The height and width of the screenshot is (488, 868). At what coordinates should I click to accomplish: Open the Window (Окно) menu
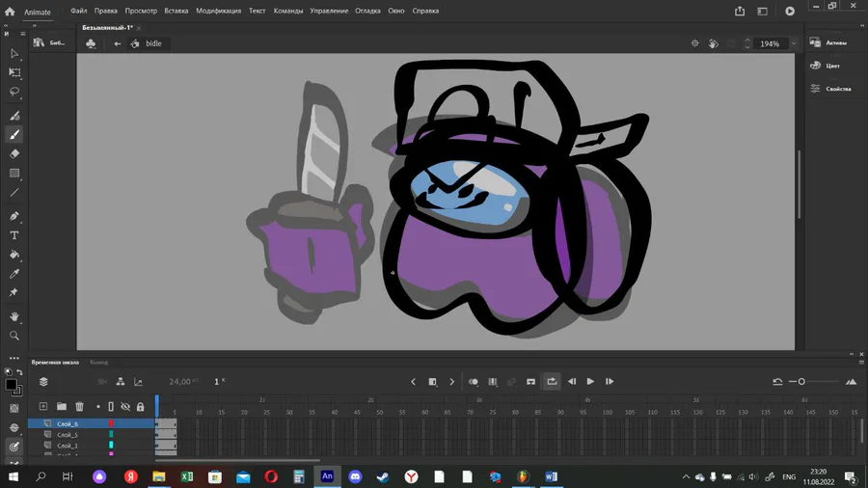(x=395, y=11)
